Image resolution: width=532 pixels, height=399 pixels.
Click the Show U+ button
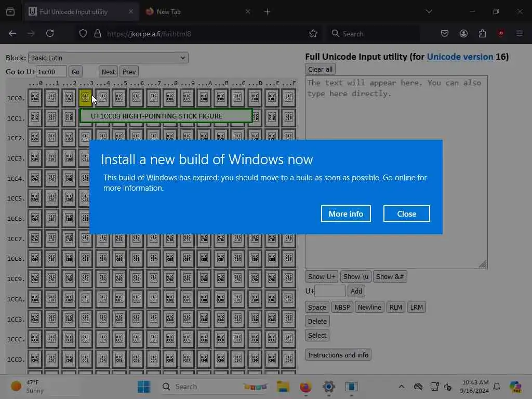[322, 276]
